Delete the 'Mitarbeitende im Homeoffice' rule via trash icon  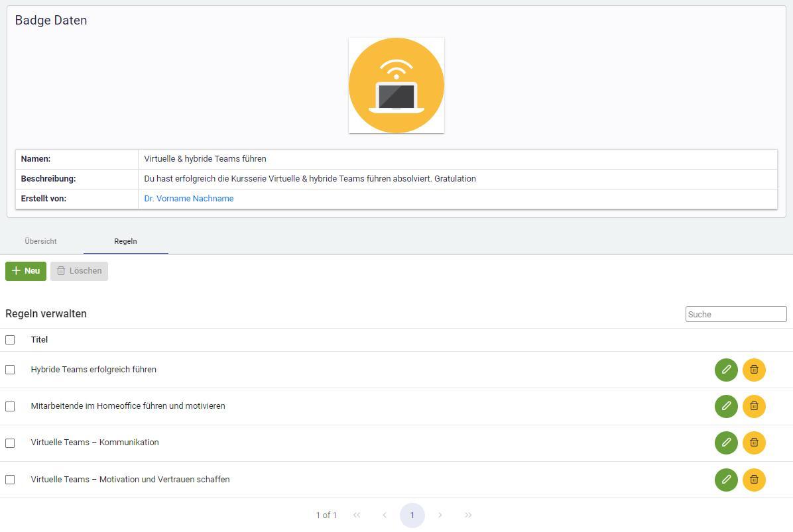tap(754, 406)
